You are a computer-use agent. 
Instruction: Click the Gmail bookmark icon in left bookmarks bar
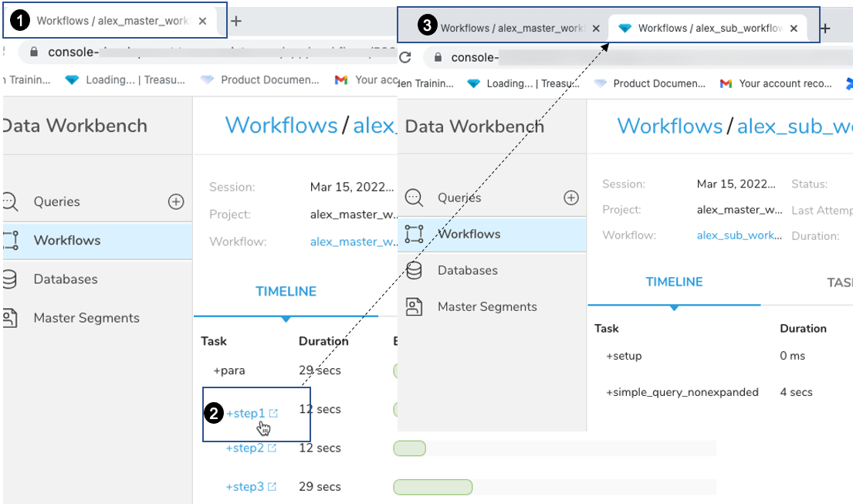(341, 79)
